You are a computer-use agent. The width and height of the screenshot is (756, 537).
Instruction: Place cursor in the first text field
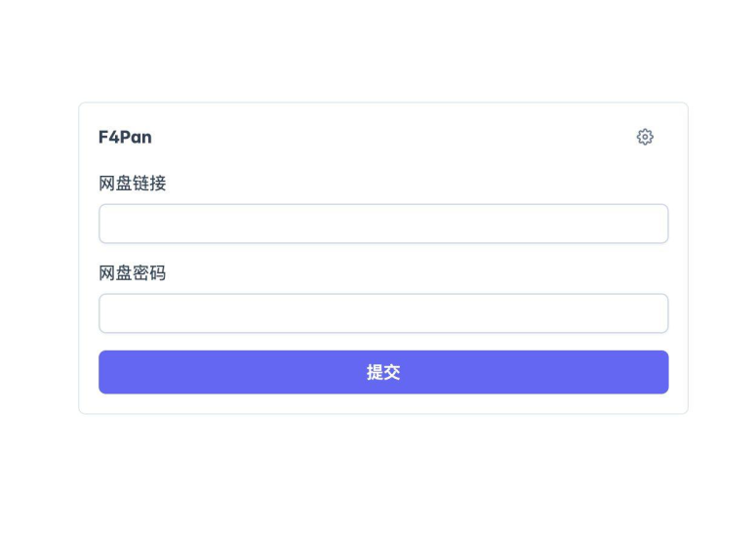pos(383,224)
